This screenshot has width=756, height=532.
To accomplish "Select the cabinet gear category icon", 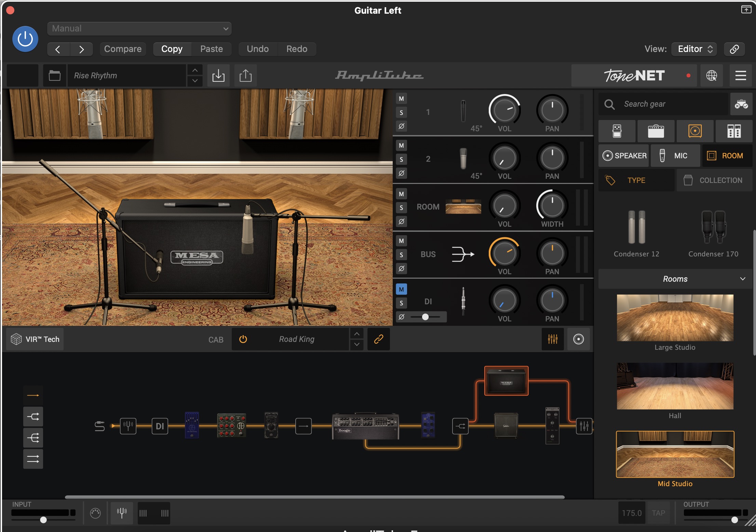I will 695,131.
